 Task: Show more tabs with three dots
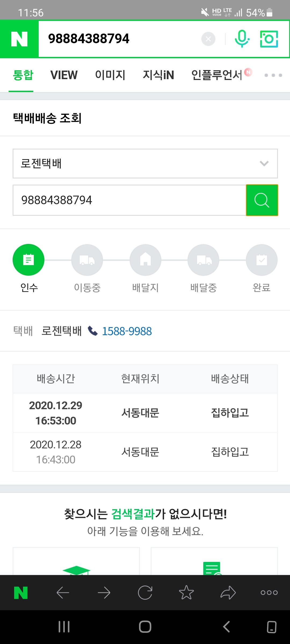(x=273, y=75)
